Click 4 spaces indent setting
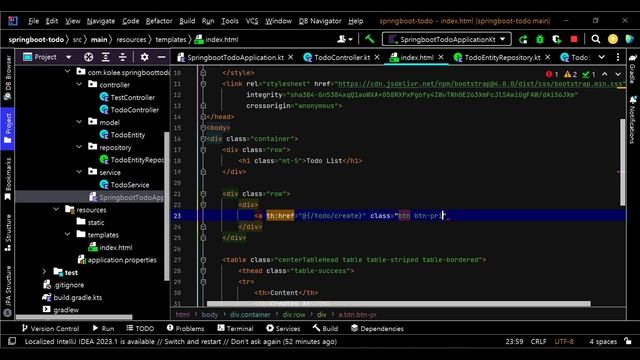Image resolution: width=640 pixels, height=360 pixels. (x=603, y=341)
